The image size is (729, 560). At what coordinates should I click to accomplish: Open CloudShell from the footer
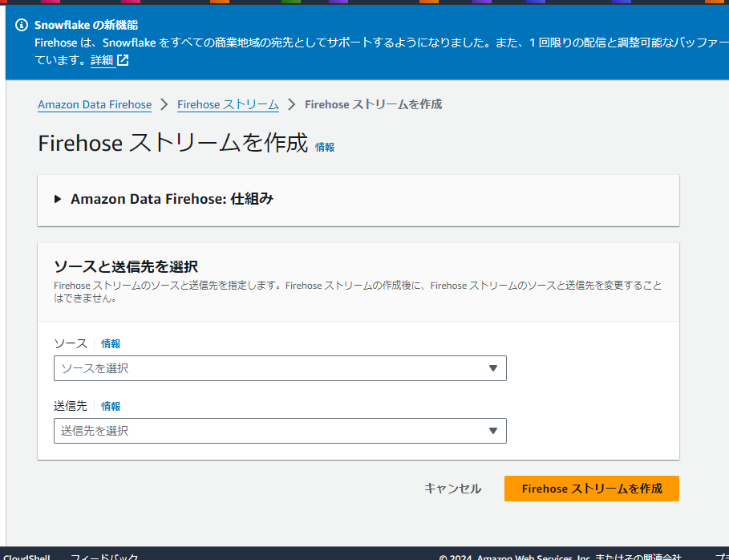coord(26,557)
